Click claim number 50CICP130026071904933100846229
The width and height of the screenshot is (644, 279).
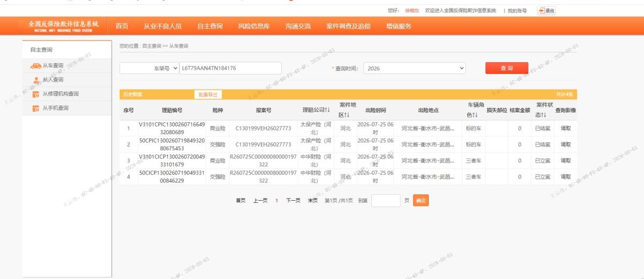click(172, 177)
